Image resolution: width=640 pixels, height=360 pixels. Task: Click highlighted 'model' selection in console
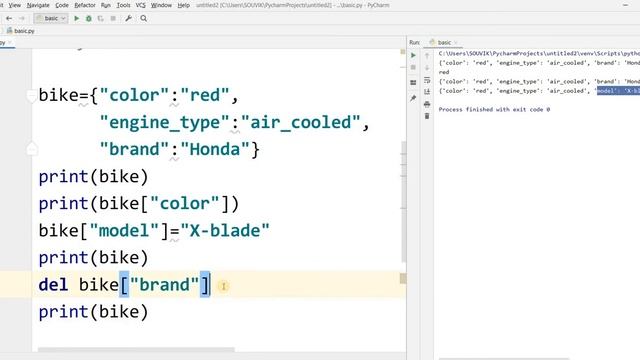[x=618, y=91]
